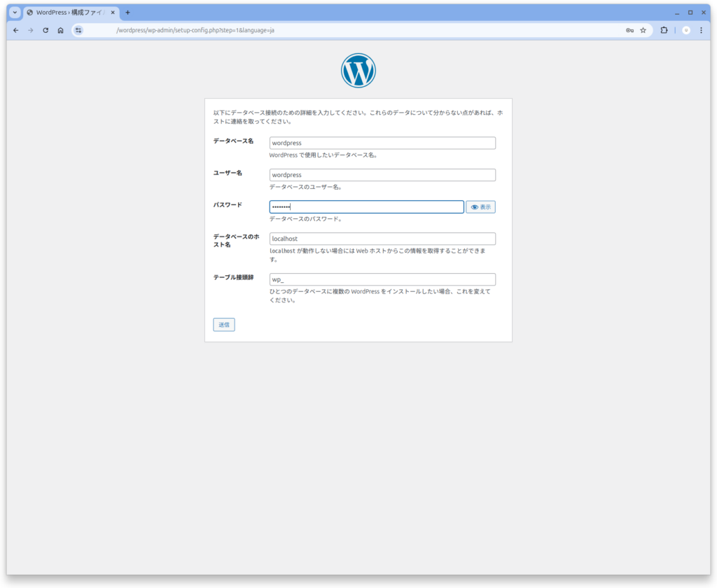Click the address bar URL
The image size is (717, 588).
tap(195, 30)
